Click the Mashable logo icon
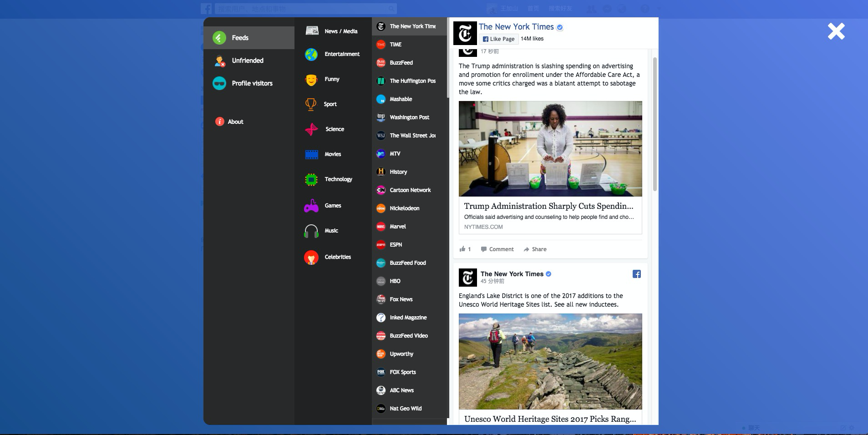This screenshot has height=435, width=868. click(x=381, y=99)
